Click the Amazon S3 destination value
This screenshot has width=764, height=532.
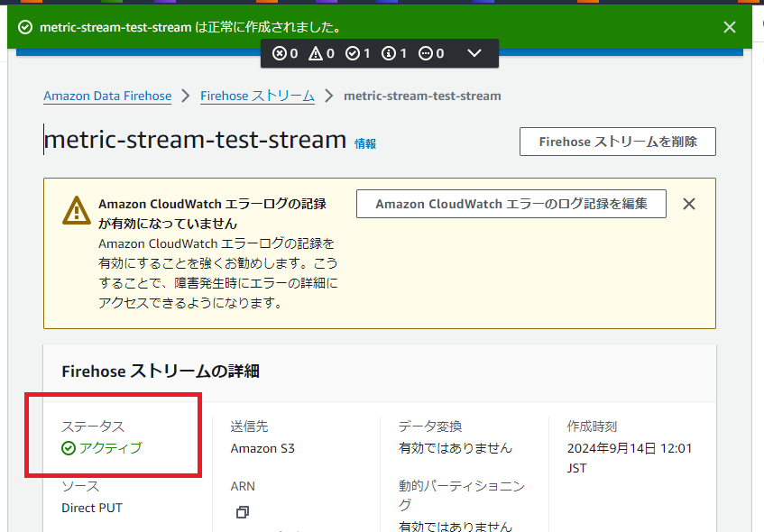(262, 448)
